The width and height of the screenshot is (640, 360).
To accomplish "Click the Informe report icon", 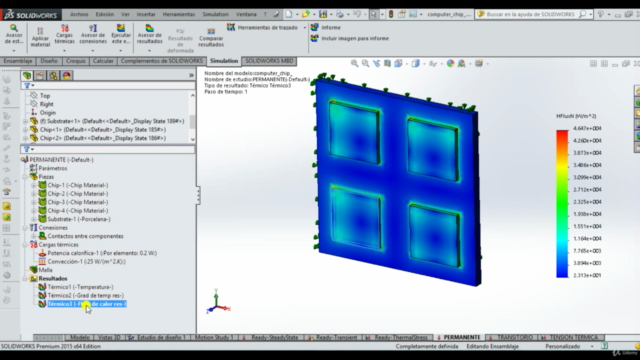I will click(x=314, y=27).
